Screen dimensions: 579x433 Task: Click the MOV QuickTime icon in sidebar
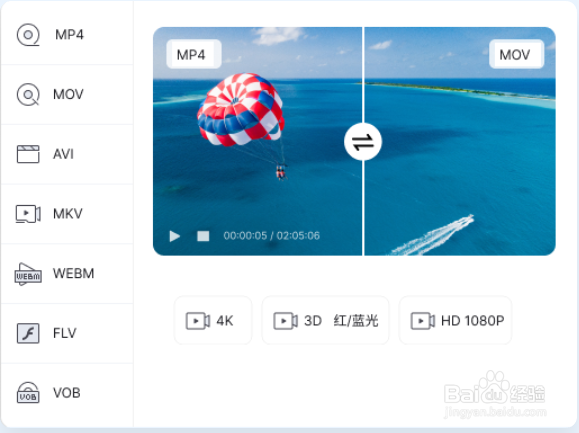[x=28, y=94]
